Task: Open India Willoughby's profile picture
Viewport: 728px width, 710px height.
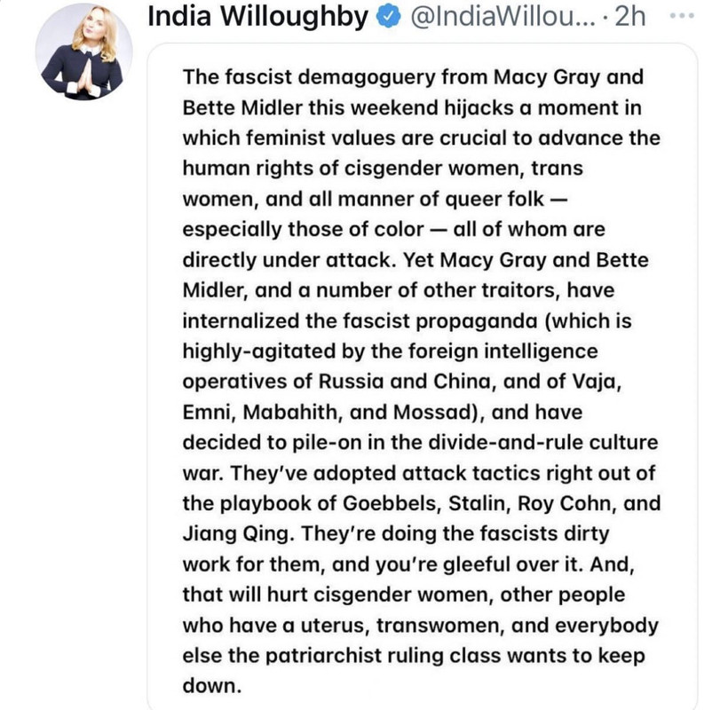Action: click(84, 51)
